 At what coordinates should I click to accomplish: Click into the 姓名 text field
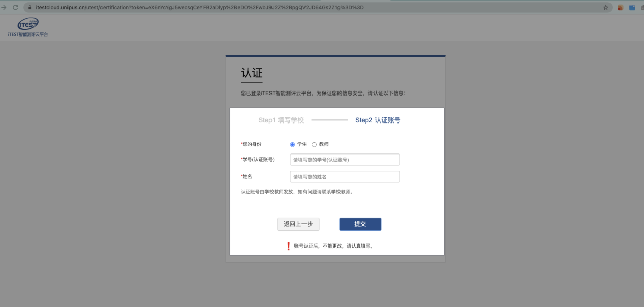pos(345,177)
